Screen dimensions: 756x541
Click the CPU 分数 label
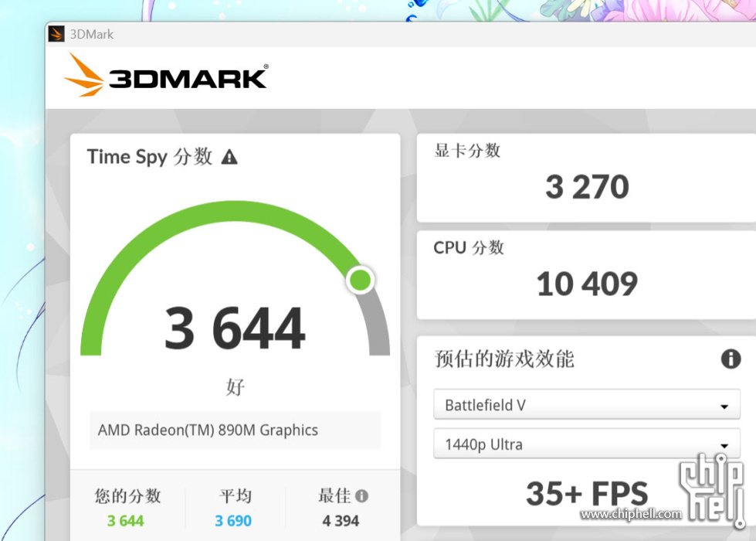469,247
